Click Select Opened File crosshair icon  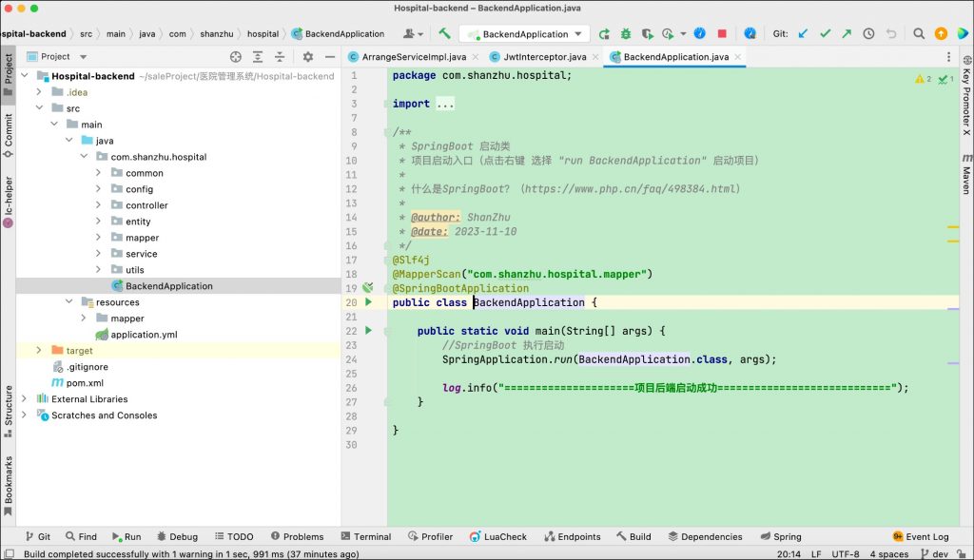pyautogui.click(x=236, y=57)
